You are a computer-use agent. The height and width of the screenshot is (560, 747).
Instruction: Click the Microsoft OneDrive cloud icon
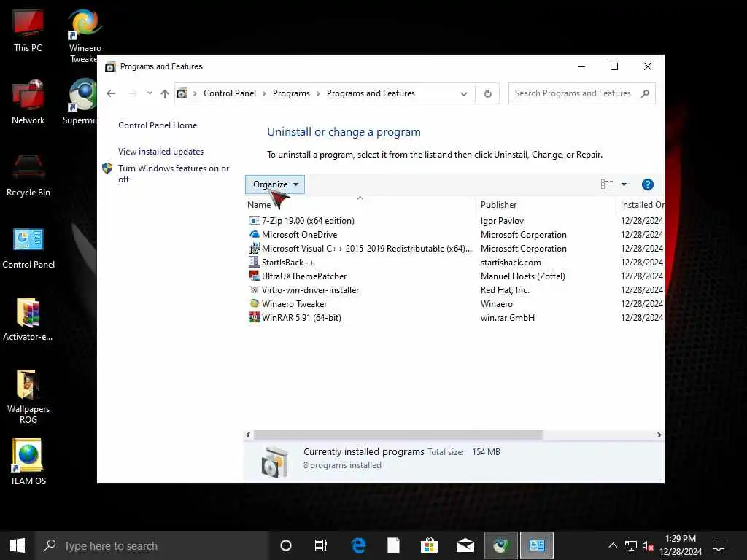click(x=254, y=234)
